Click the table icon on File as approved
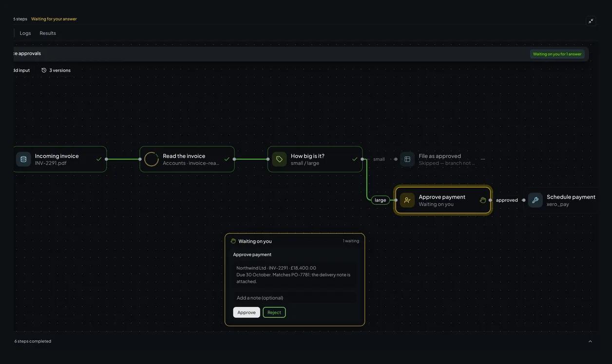 point(407,159)
